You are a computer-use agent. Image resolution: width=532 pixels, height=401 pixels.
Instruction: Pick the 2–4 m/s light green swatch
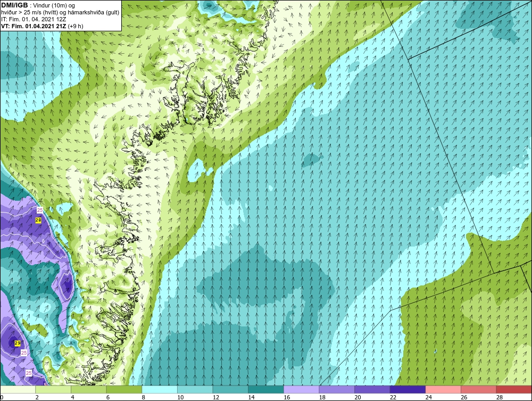(53, 389)
